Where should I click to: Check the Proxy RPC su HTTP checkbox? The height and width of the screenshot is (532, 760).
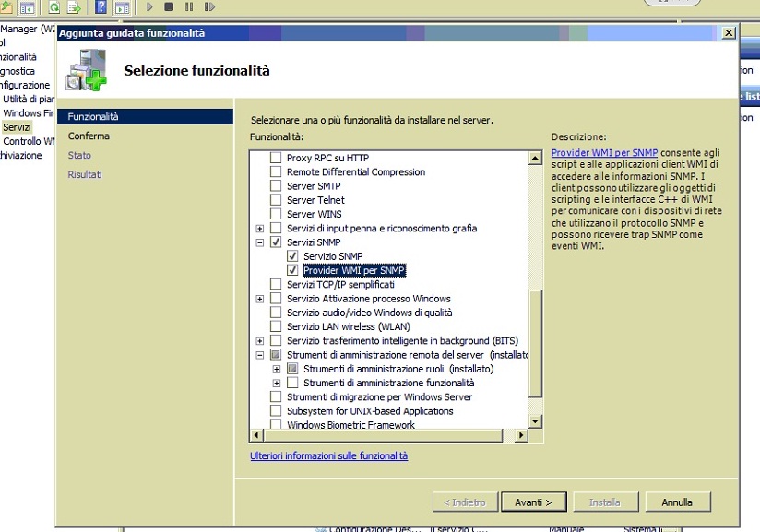pos(276,158)
